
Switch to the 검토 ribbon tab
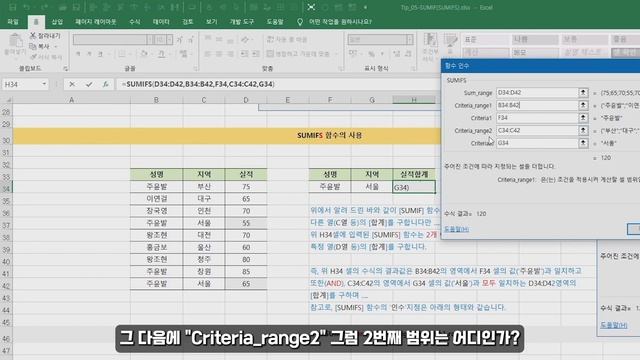(187, 22)
